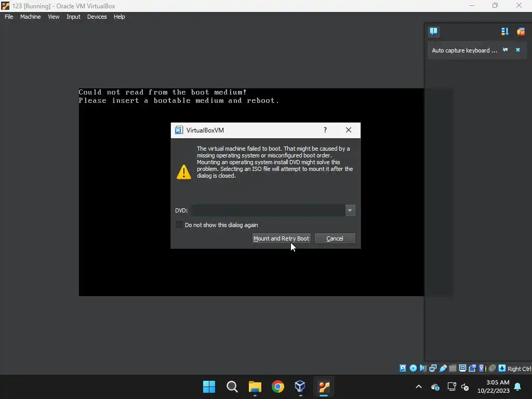Viewport: 532px width, 399px height.
Task: Open the File menu
Action: coord(9,17)
